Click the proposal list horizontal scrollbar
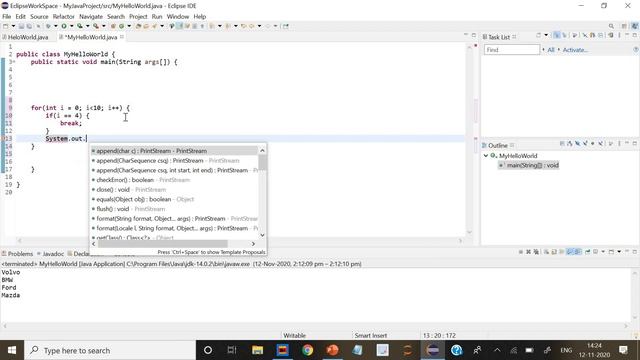 [x=162, y=244]
